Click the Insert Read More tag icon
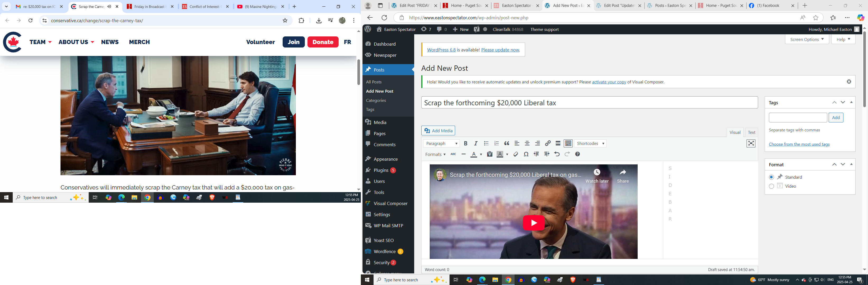Viewport: 868px width, 285px height. click(558, 143)
